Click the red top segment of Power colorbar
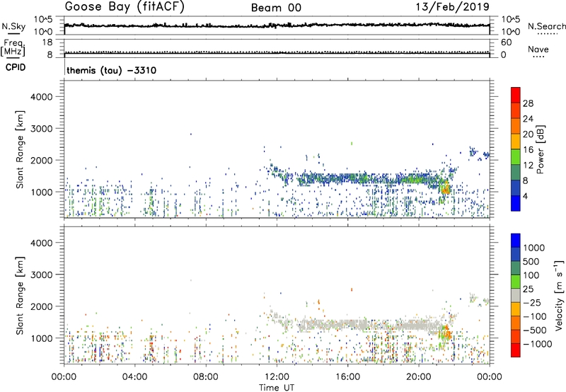 click(516, 95)
